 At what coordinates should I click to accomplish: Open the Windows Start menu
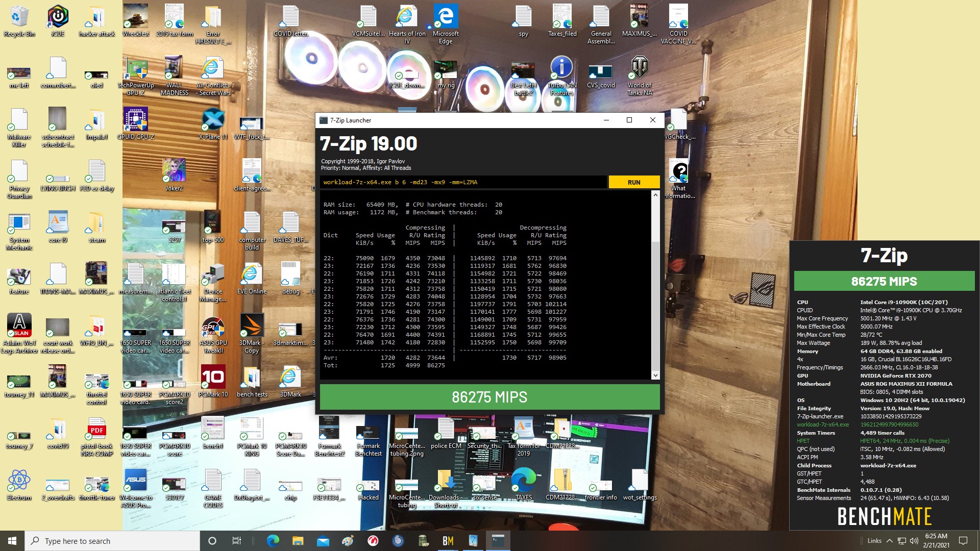(x=12, y=541)
